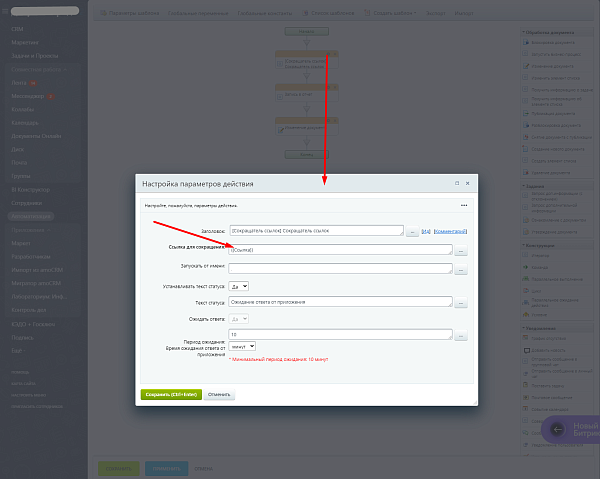Click the Начало block in the workflow diagram
This screenshot has width=600, height=479.
click(307, 31)
